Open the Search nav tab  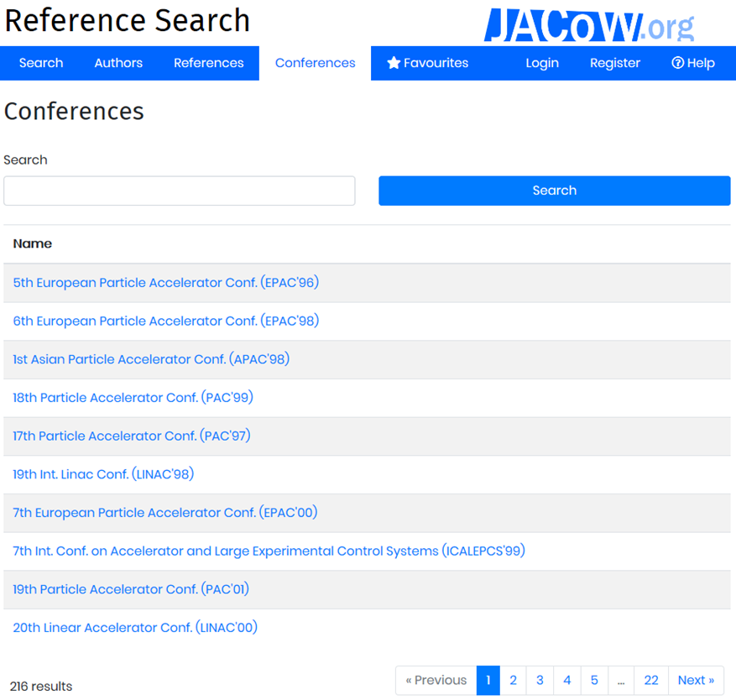click(41, 63)
